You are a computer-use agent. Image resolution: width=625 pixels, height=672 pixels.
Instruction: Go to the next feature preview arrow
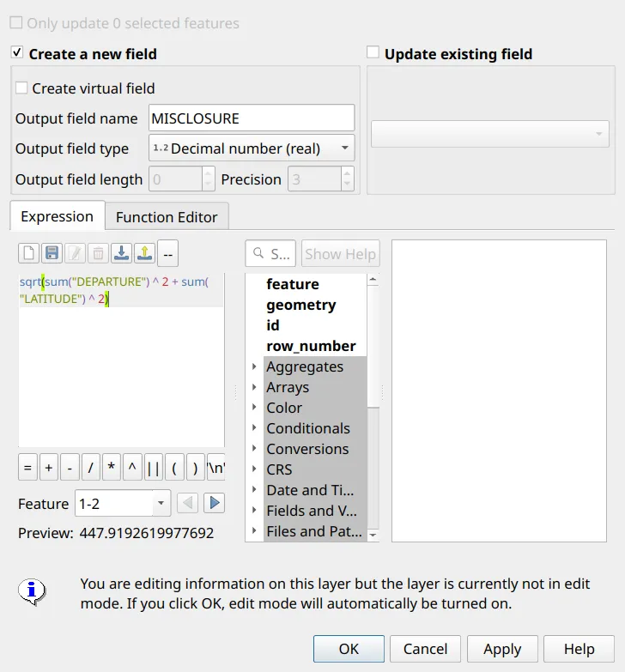(215, 503)
